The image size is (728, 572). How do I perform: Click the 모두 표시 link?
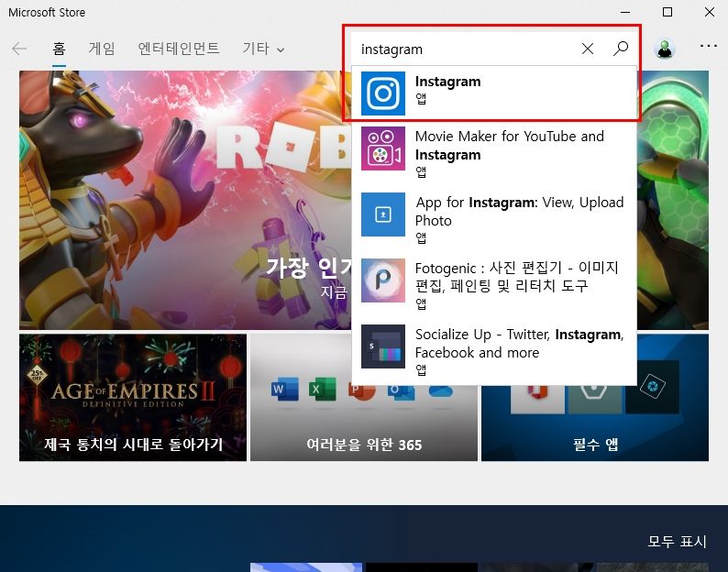click(677, 542)
